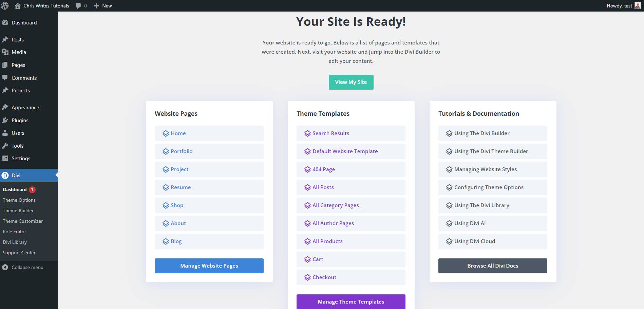Select Theme Builder under the Divi menu
The width and height of the screenshot is (644, 309).
18,211
